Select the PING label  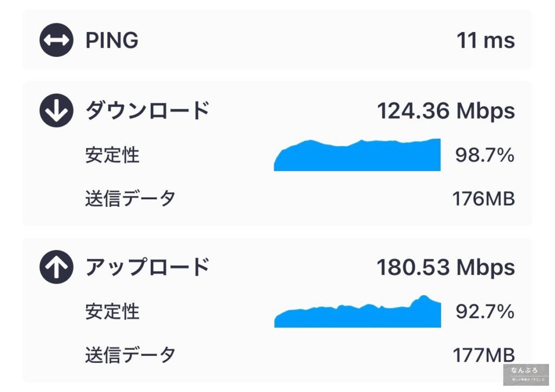112,40
